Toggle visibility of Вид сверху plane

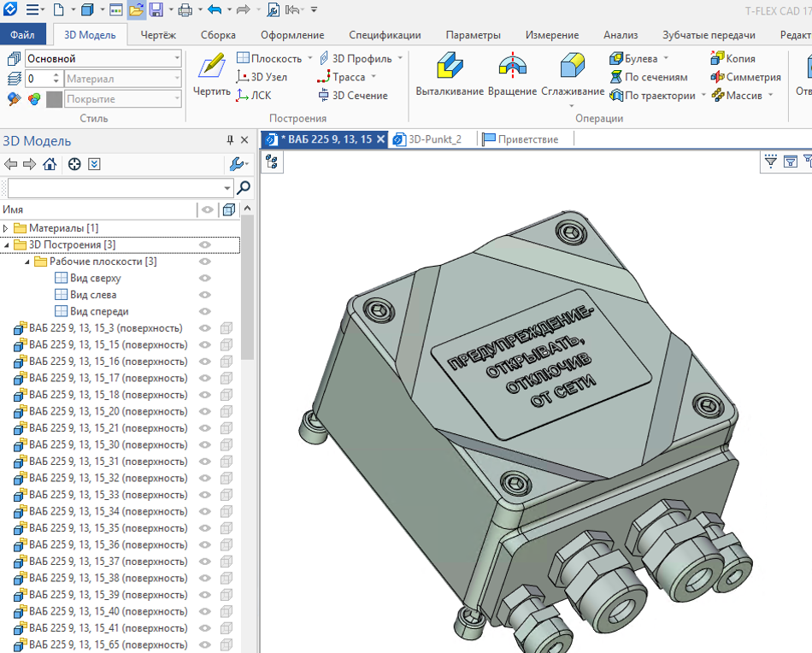[205, 279]
